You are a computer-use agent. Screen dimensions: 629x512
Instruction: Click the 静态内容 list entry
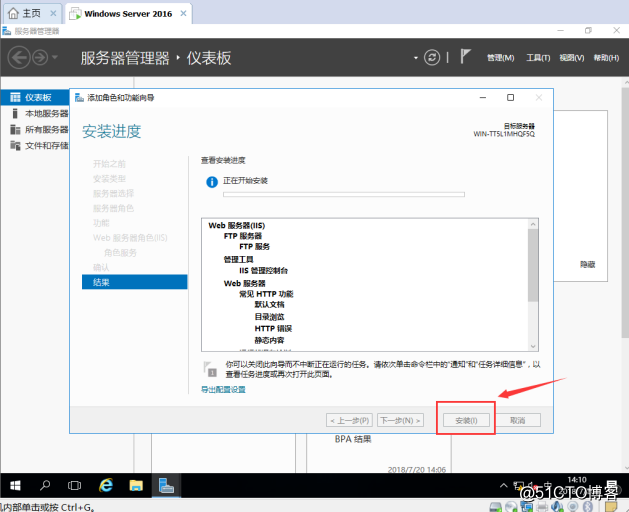pyautogui.click(x=269, y=340)
